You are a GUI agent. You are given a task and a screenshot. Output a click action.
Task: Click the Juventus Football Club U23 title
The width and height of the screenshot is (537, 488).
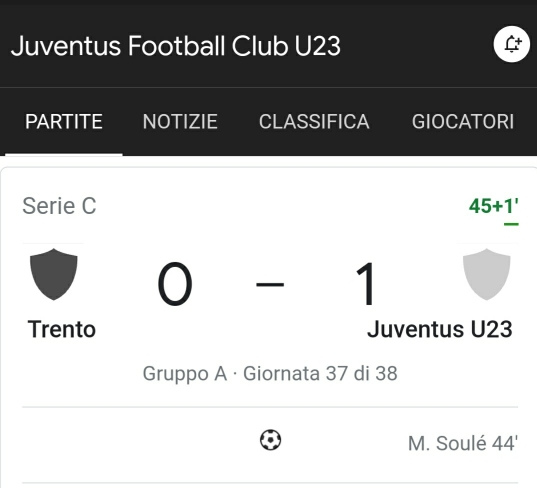pos(176,46)
